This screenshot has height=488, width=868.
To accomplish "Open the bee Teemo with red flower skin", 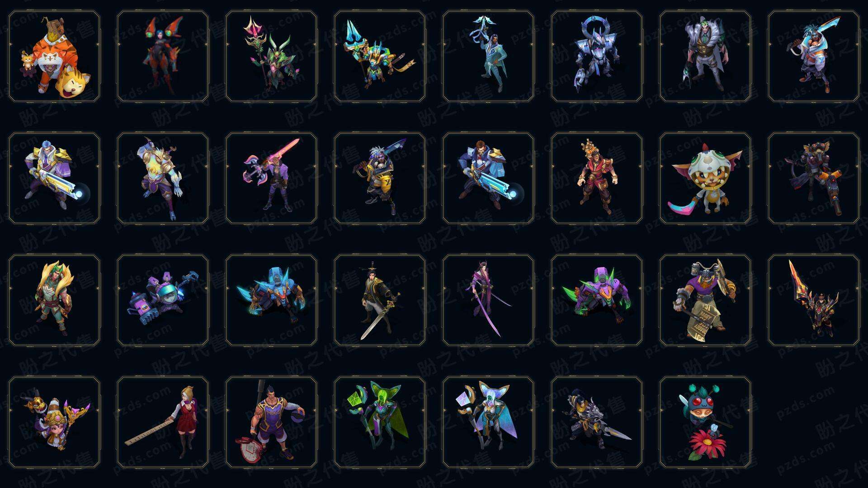I will tap(705, 422).
